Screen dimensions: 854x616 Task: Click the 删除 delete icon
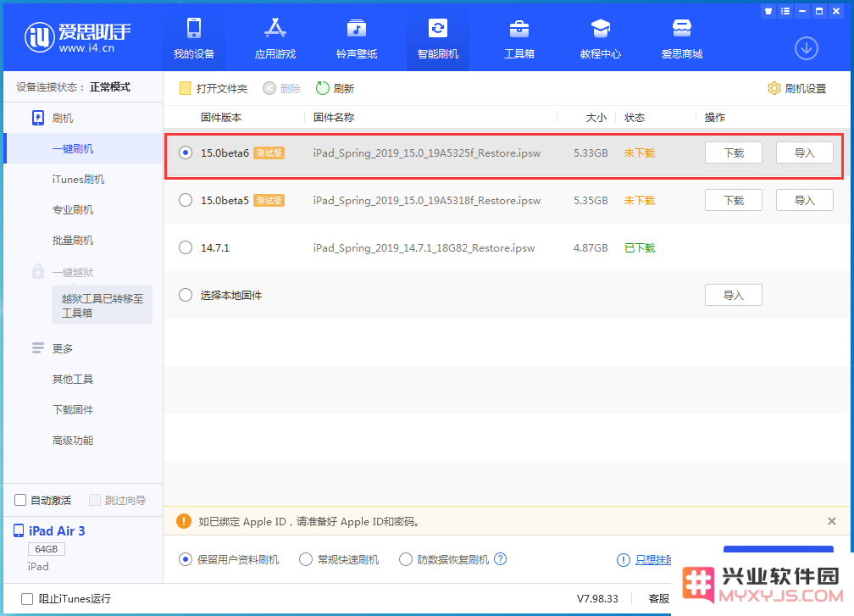coord(269,88)
